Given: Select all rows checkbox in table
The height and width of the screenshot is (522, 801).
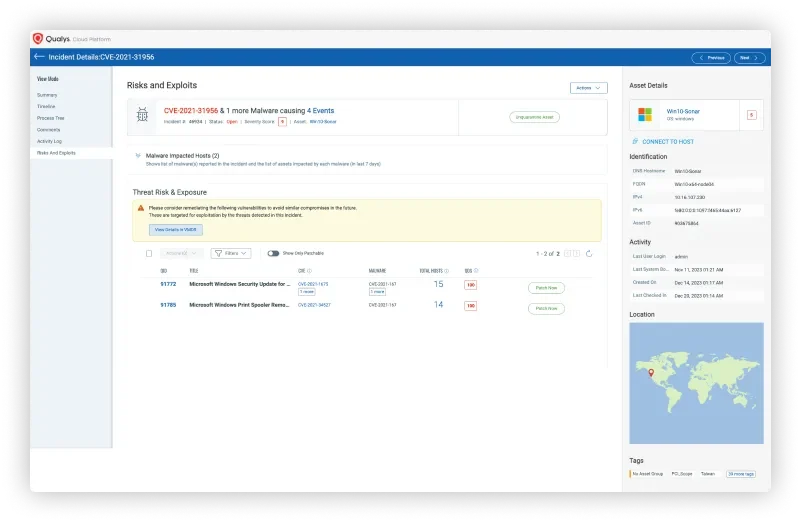Looking at the screenshot, I should pyautogui.click(x=149, y=253).
